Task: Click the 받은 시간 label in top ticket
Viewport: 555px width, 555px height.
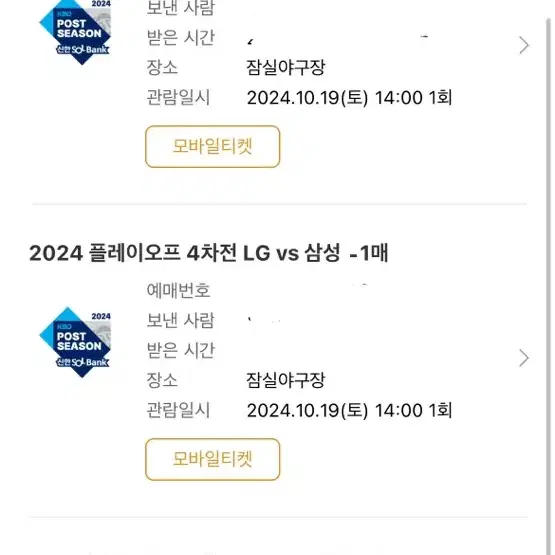Action: point(181,38)
